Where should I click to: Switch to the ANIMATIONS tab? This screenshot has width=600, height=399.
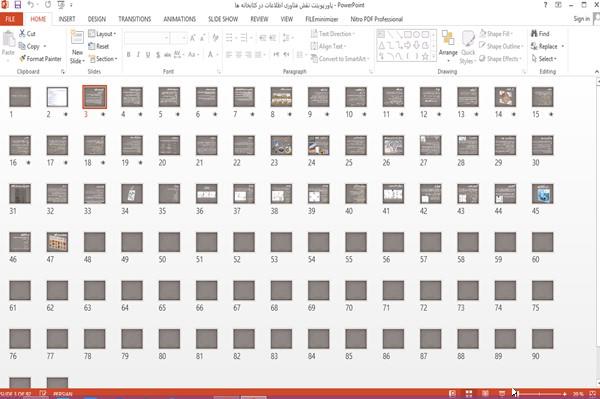point(180,19)
